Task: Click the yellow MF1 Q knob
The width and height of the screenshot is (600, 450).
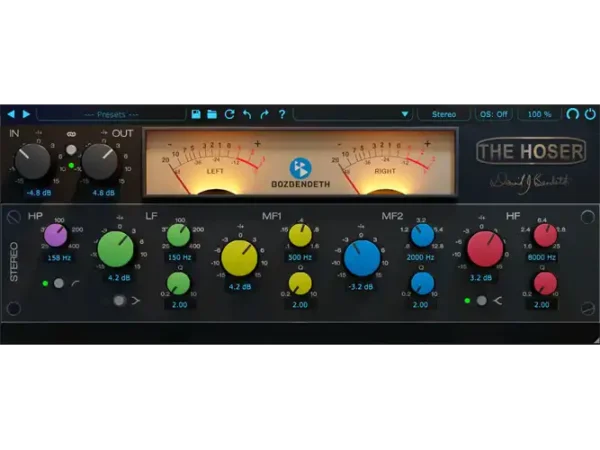Action: tap(300, 284)
